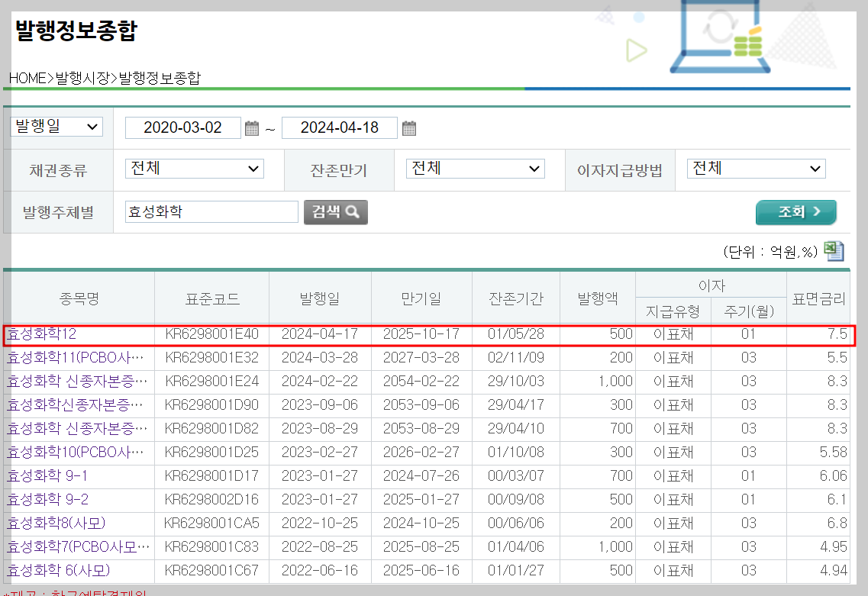Open the 발행일 date type dropdown
The height and width of the screenshot is (596, 868).
pos(56,127)
